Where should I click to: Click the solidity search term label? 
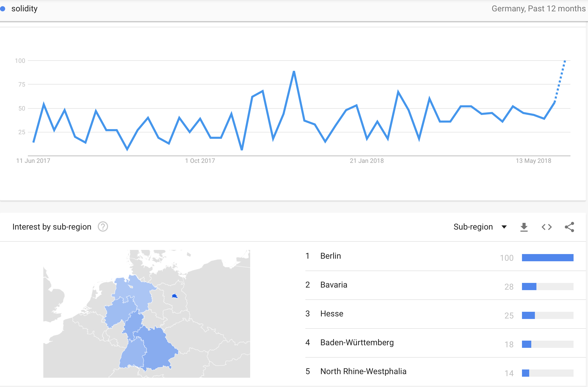[25, 9]
